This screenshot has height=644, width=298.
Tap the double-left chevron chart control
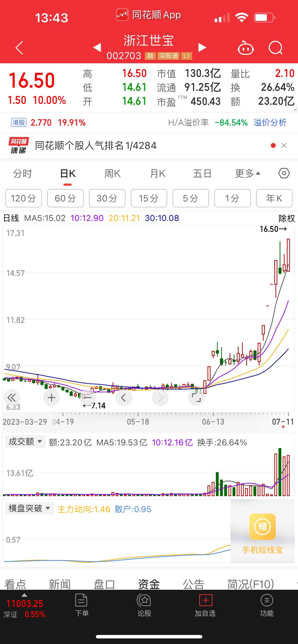point(11,397)
